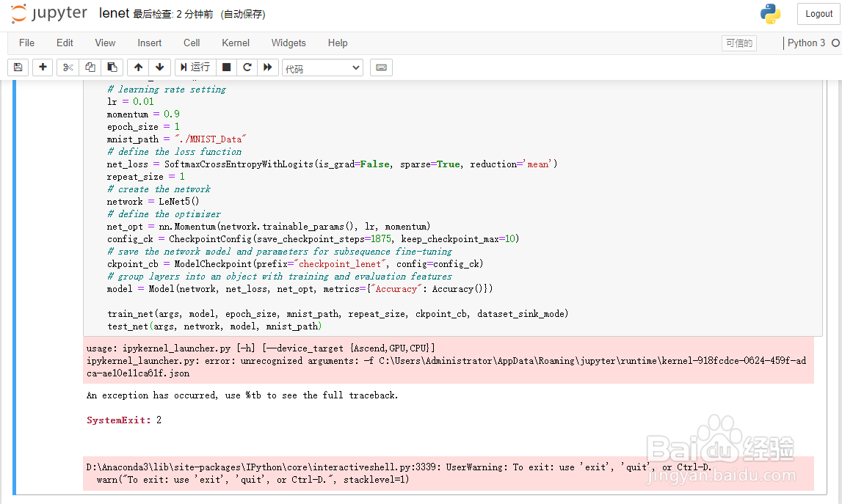
Task: Click the '# learning rate setting' comment
Action: coord(167,89)
